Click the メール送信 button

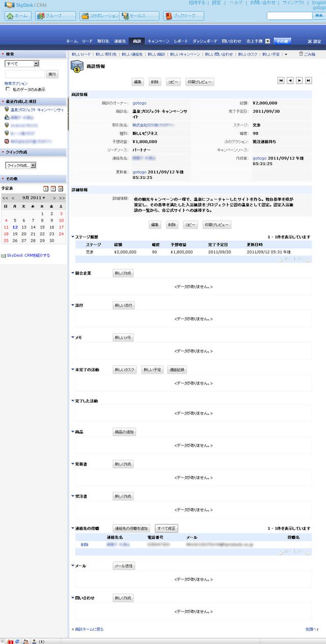coord(124,566)
